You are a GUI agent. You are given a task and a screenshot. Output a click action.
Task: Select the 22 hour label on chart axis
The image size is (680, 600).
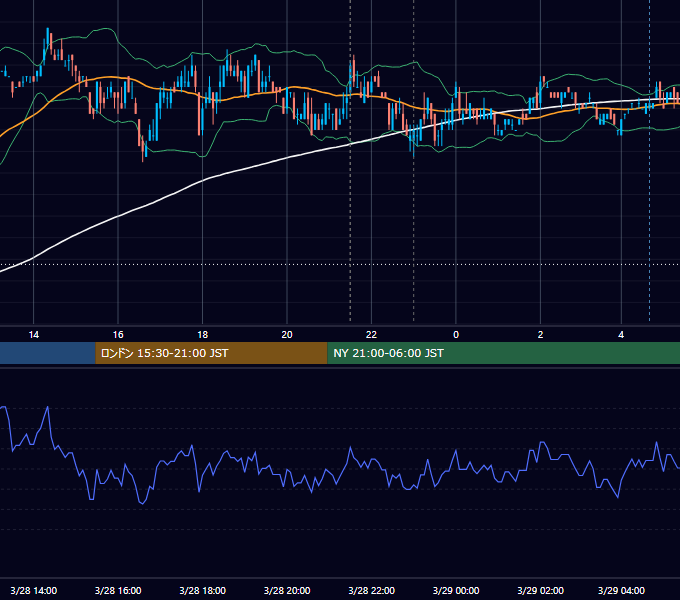click(371, 335)
